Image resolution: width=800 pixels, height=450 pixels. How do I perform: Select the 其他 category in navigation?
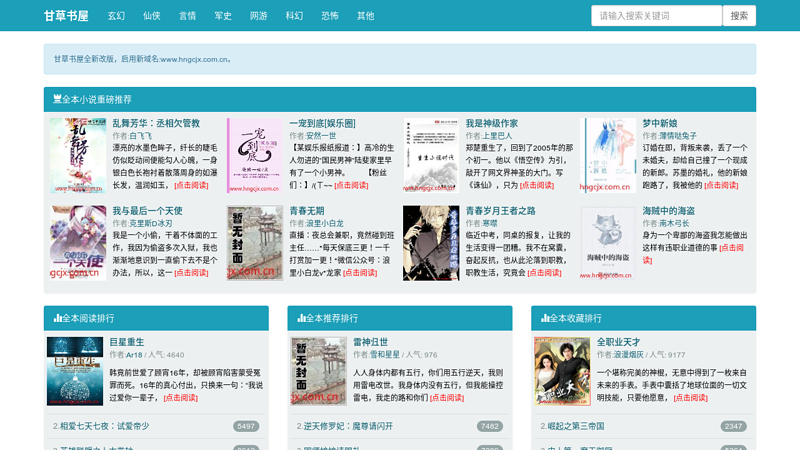click(366, 16)
